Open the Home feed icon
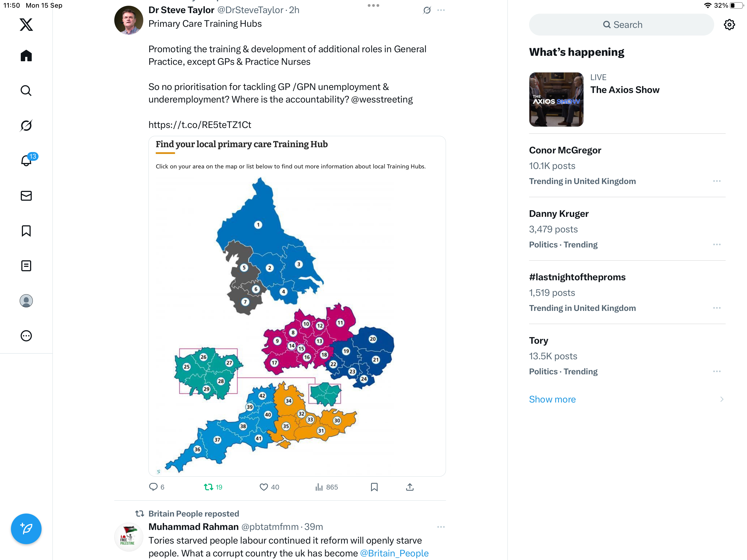 26,56
